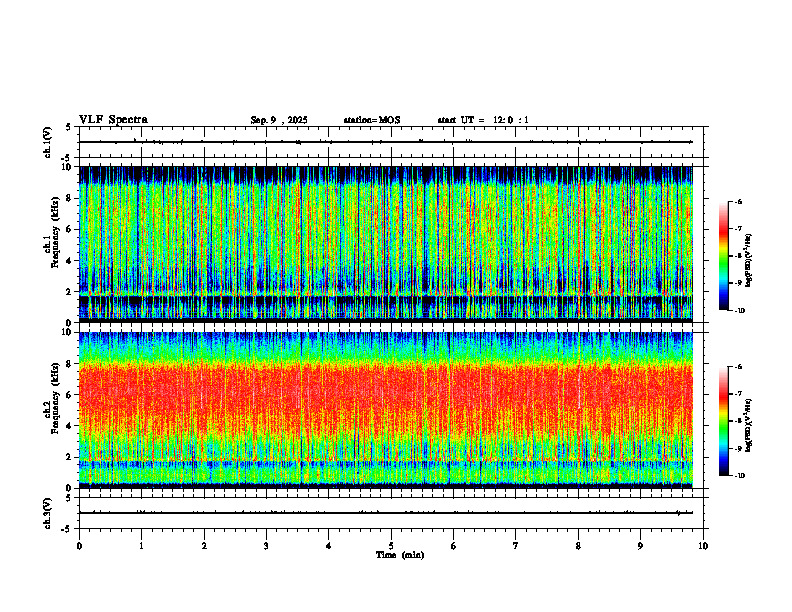792x612 pixels.
Task: Click the "station=MOS" header label
Action: (372, 120)
